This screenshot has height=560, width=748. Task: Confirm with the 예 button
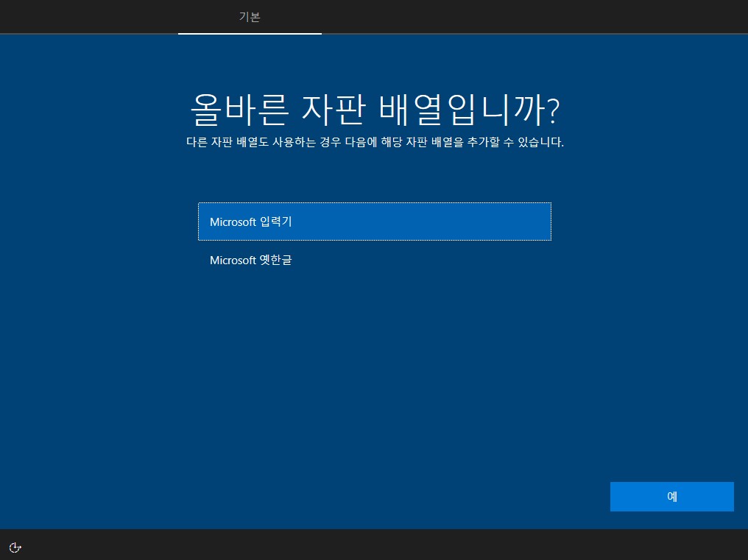pyautogui.click(x=671, y=497)
